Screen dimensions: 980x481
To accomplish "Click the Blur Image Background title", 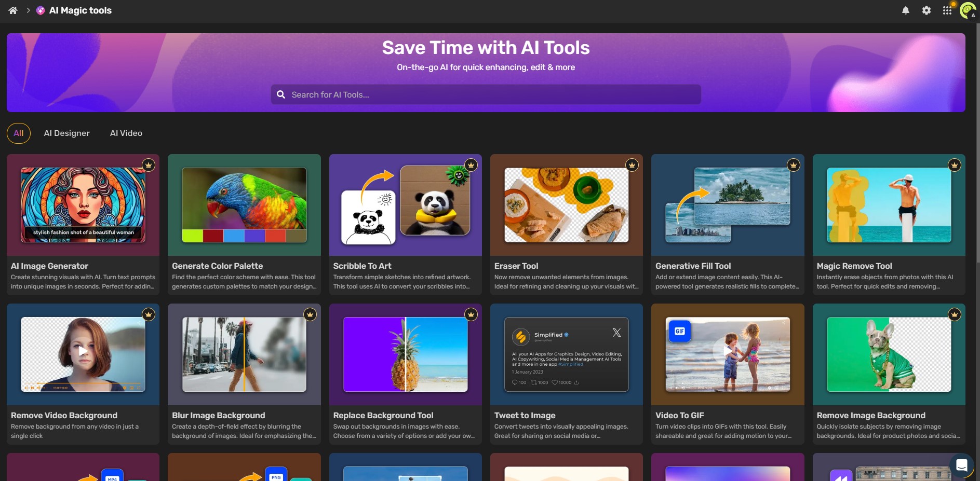I will tap(219, 416).
